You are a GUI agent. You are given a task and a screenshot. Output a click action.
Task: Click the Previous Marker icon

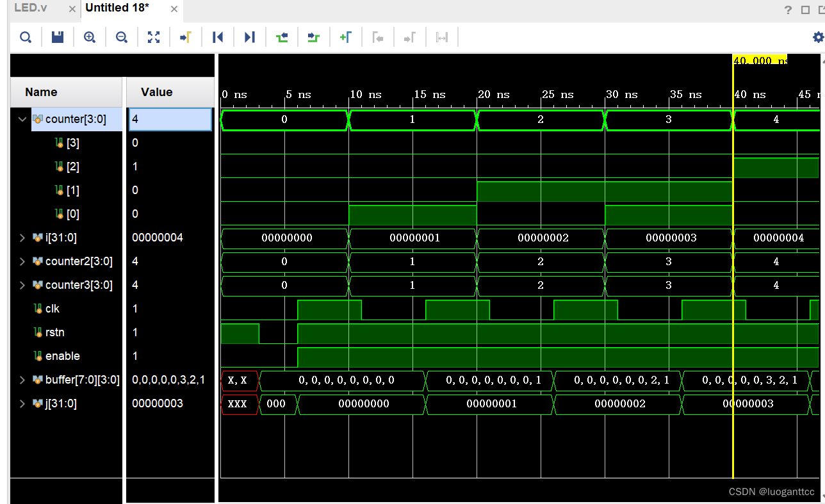[378, 37]
